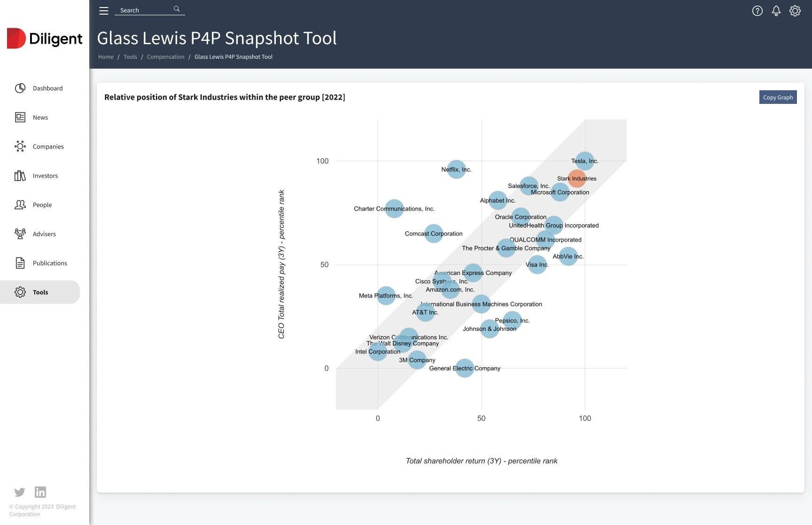Click inside the Search field
Screen dimensions: 812x525
pyautogui.click(x=141, y=10)
